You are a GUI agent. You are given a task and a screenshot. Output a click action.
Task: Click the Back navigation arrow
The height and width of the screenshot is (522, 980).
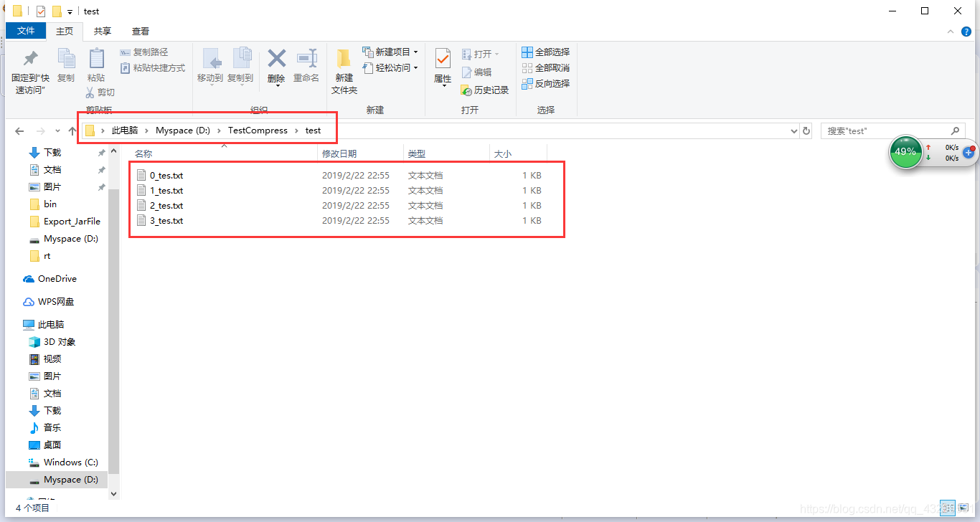tap(19, 131)
